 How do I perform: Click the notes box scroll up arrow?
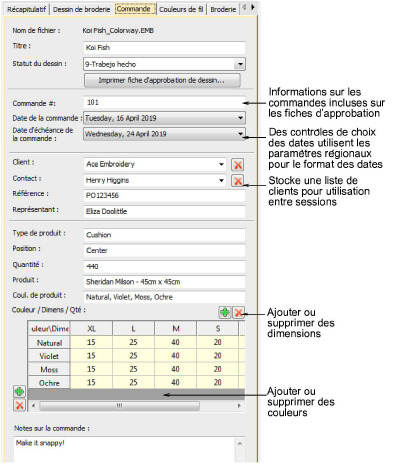pos(240,443)
